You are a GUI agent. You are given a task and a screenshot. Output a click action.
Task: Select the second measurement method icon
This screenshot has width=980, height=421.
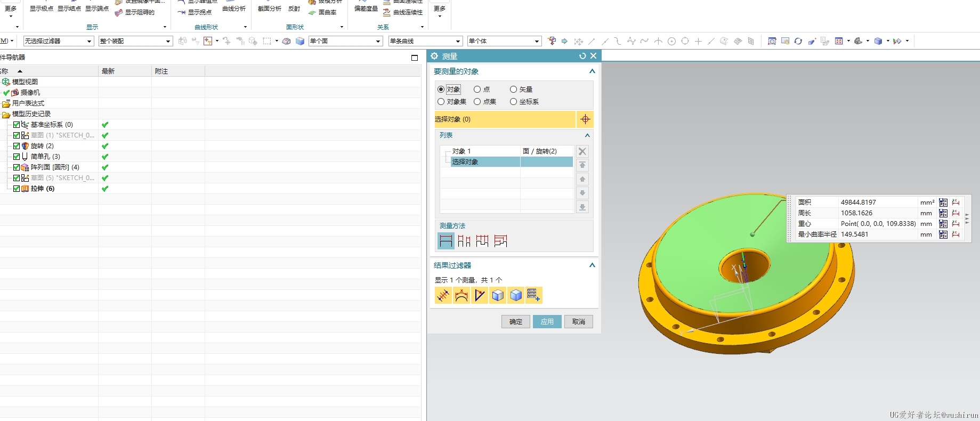[x=464, y=241]
